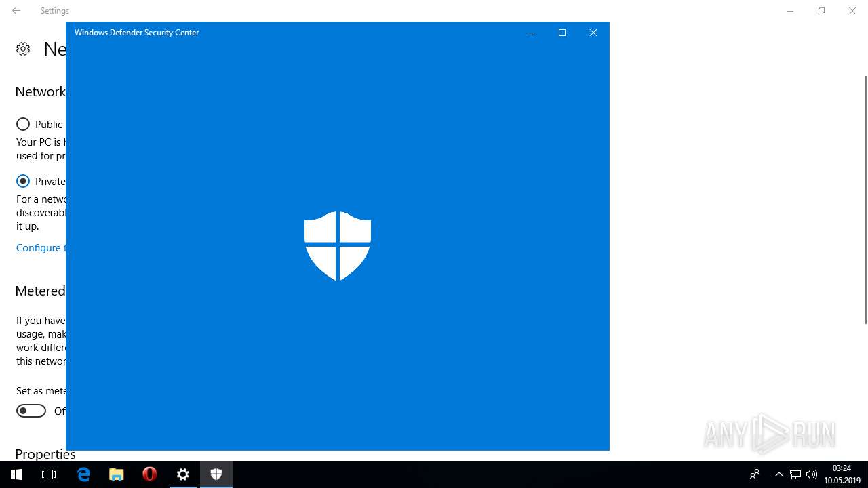Minimize the Windows Defender Security Center window
This screenshot has width=868, height=488.
[x=531, y=33]
